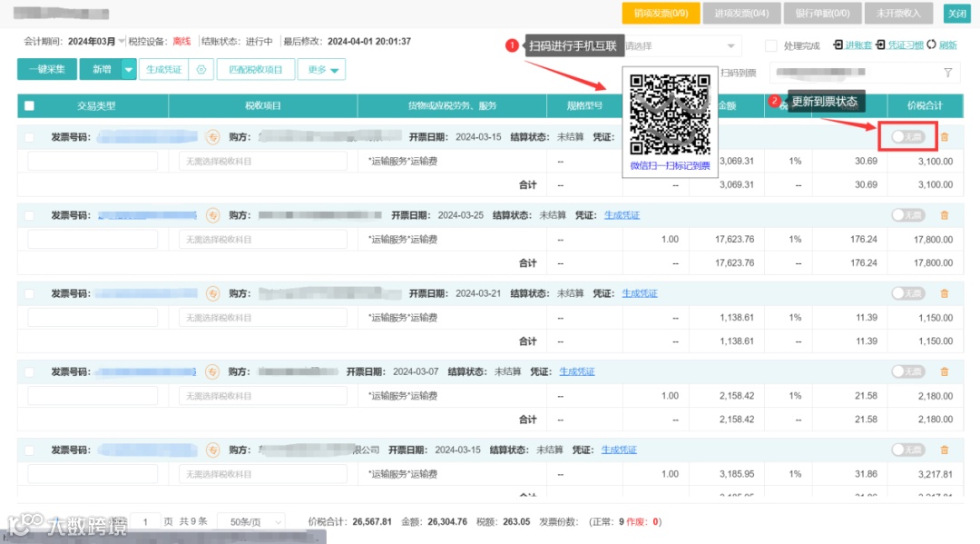The image size is (980, 544).
Task: Open tax subject selector for the 1,150.00 invoice
Action: click(262, 318)
